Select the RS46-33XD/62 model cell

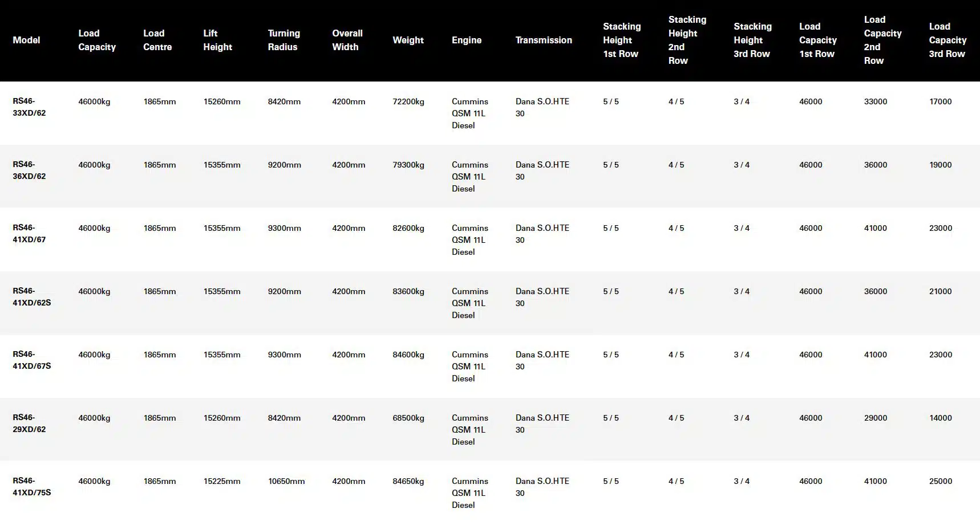pos(29,107)
